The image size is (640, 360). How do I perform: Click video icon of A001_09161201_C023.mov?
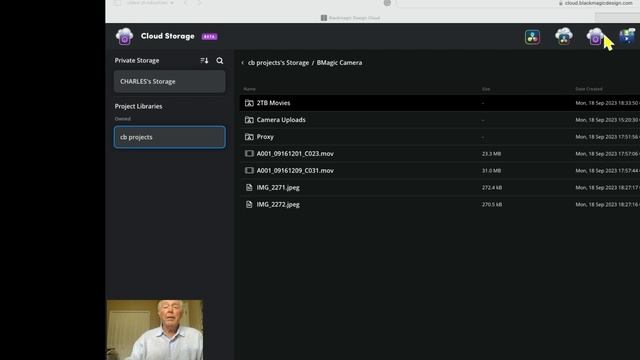tap(249, 153)
